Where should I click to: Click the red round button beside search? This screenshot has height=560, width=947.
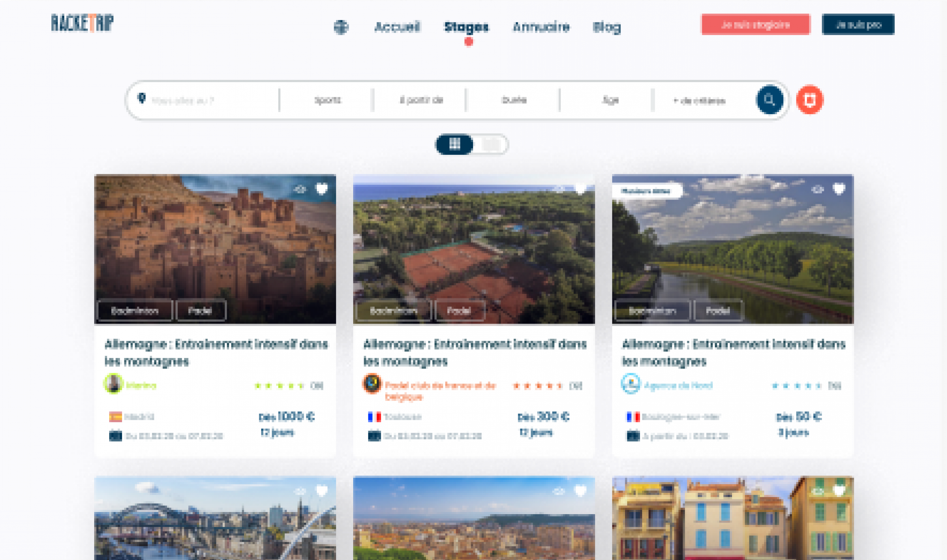coord(809,100)
